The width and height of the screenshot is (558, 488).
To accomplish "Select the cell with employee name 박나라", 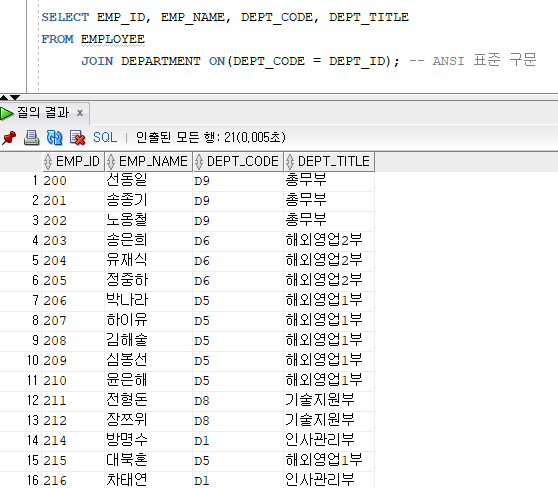I will coord(149,300).
